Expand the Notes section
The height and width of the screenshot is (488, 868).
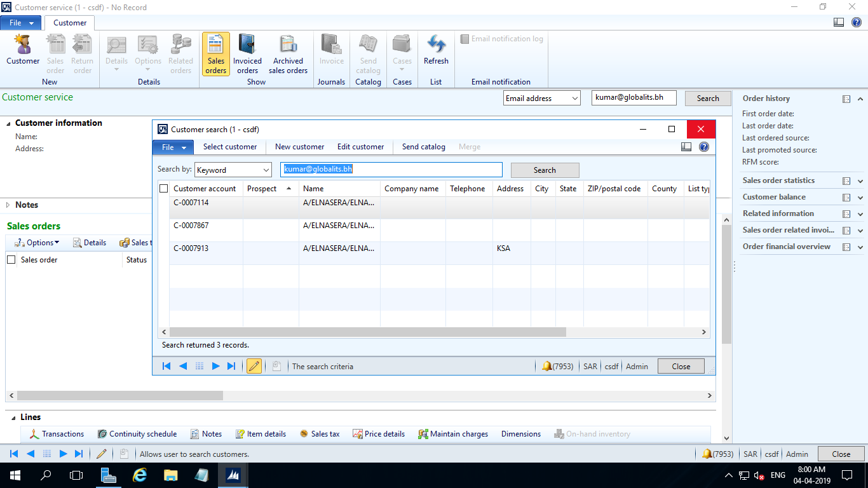[x=9, y=205]
